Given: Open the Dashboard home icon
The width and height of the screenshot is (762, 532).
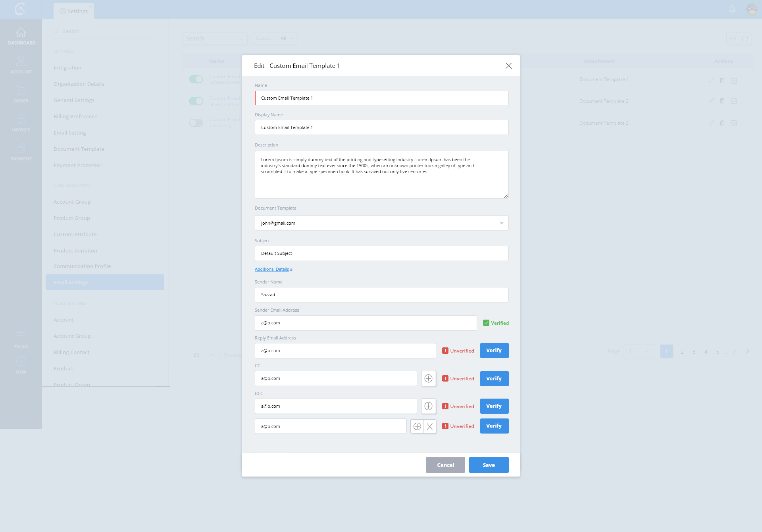Looking at the screenshot, I should click(x=21, y=33).
